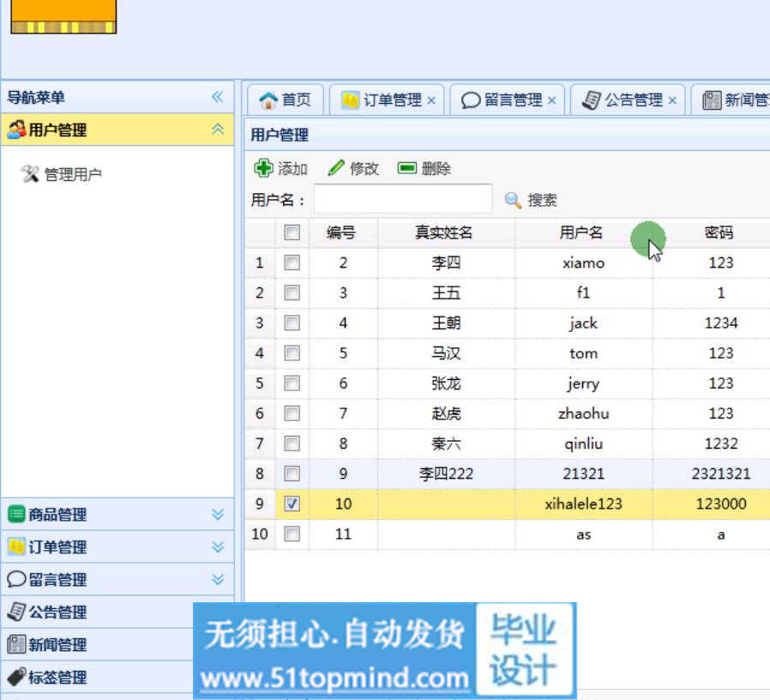Sort by 真实姓名 column header
The image size is (770, 700).
(x=444, y=232)
